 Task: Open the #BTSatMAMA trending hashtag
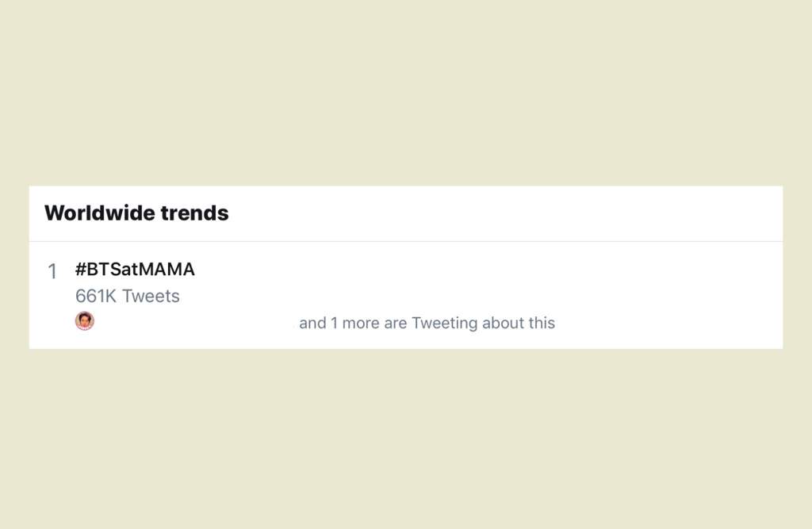click(135, 270)
